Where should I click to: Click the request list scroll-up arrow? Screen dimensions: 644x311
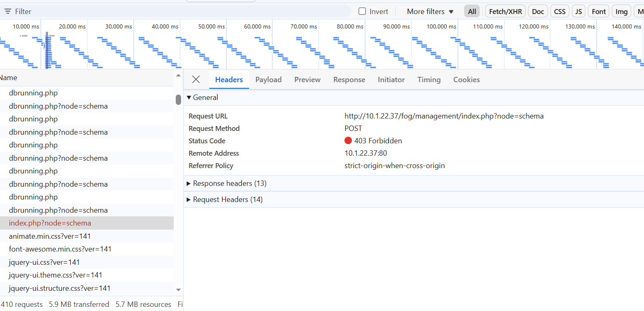178,76
